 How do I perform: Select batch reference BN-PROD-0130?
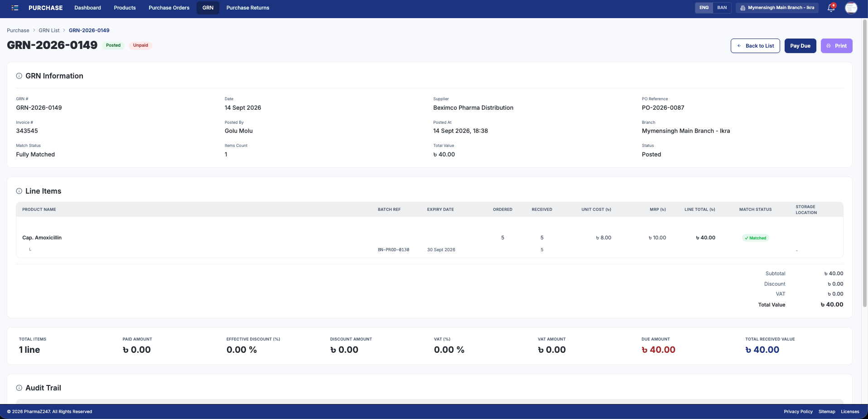[394, 250]
